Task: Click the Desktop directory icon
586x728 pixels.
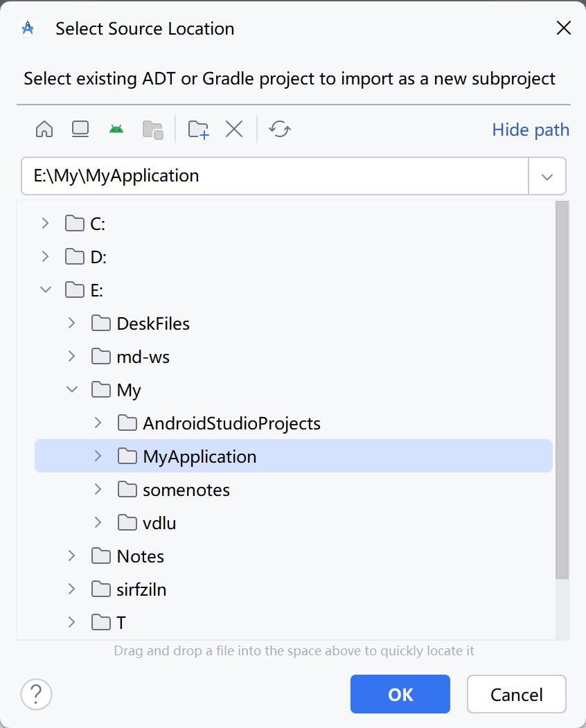Action: tap(80, 130)
